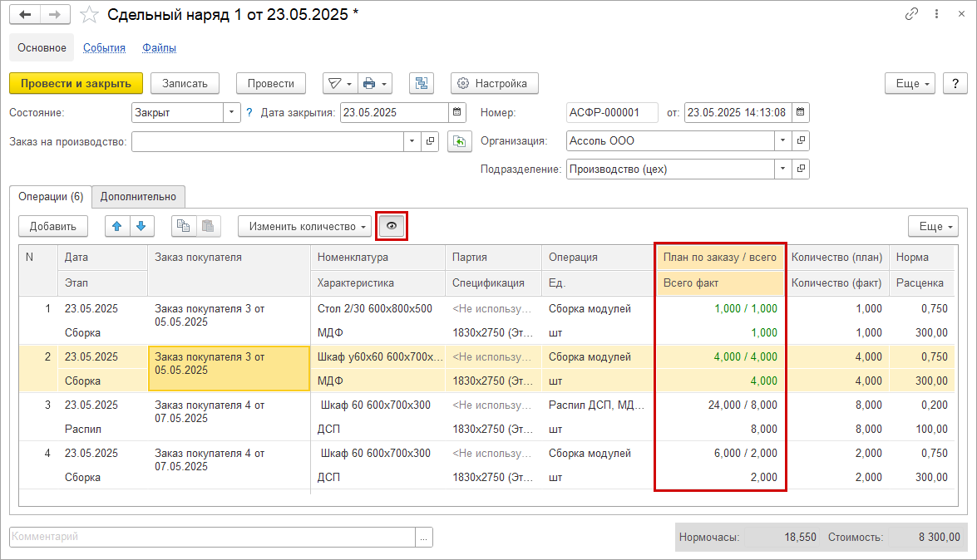977x560 pixels.
Task: Move the row up with blue arrow
Action: pos(117,226)
